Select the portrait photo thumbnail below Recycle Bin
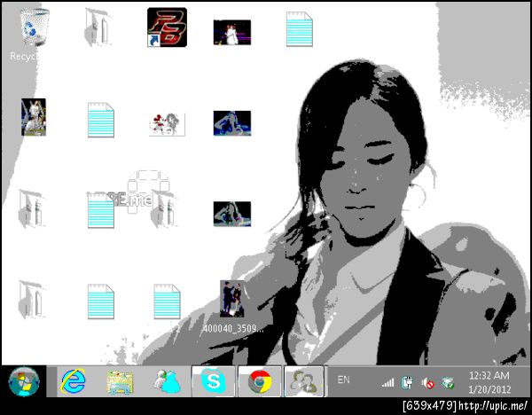This screenshot has height=415, width=532. coord(34,117)
